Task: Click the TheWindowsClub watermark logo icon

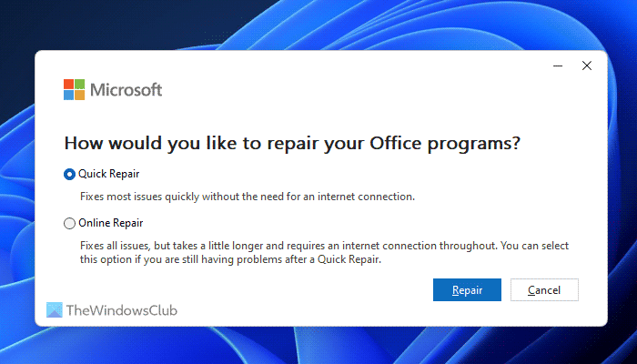Action: [55, 310]
